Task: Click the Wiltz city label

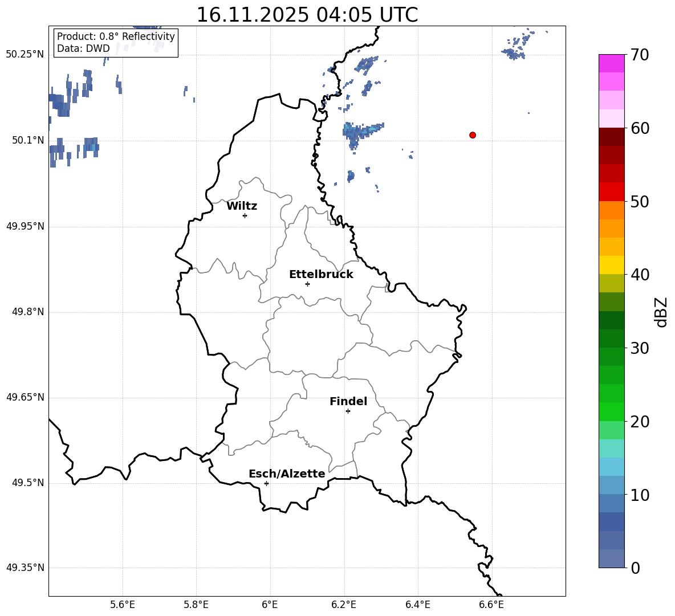Action: (242, 206)
